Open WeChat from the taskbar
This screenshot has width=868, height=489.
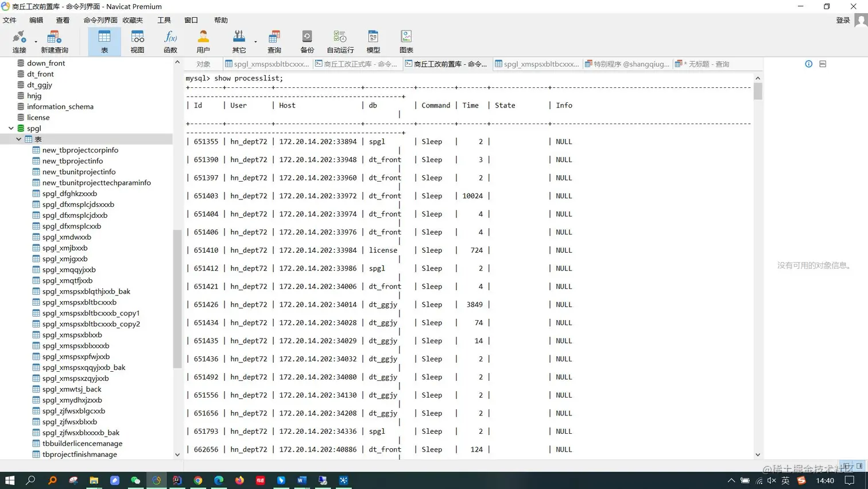click(135, 480)
